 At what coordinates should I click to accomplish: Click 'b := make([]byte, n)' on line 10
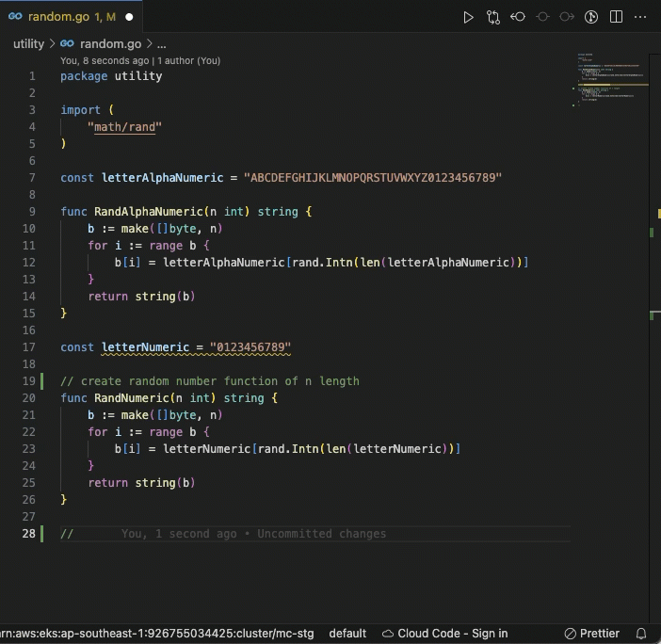pyautogui.click(x=154, y=229)
